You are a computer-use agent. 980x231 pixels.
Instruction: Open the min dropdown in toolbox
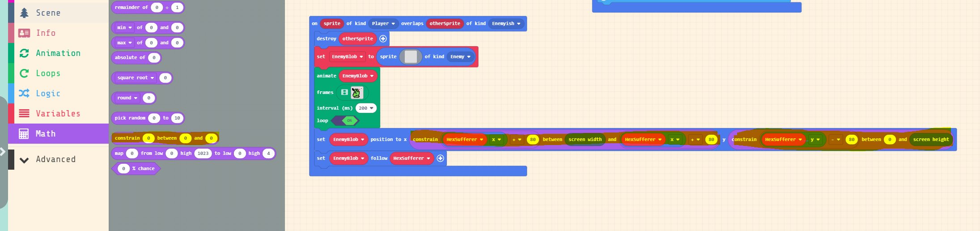tap(124, 27)
